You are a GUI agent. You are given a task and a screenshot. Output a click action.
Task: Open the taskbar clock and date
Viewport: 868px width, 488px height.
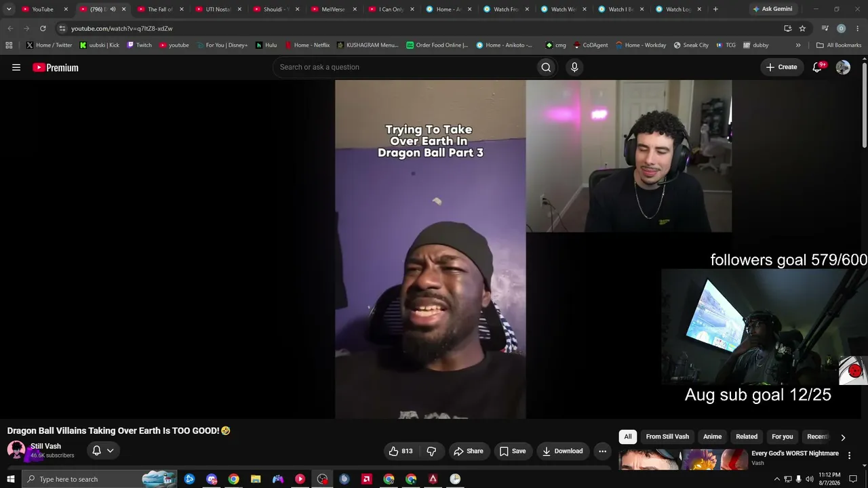829,479
